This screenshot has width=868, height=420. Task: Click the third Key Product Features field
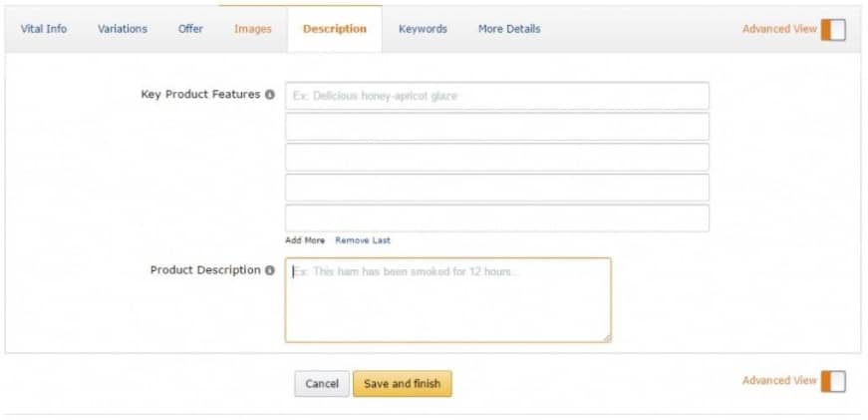point(497,158)
